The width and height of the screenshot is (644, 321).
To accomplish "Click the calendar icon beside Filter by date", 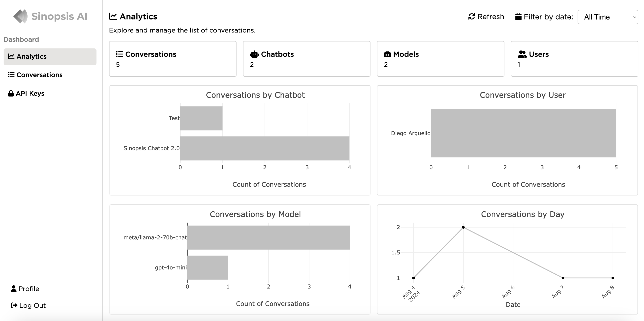I will coord(518,17).
